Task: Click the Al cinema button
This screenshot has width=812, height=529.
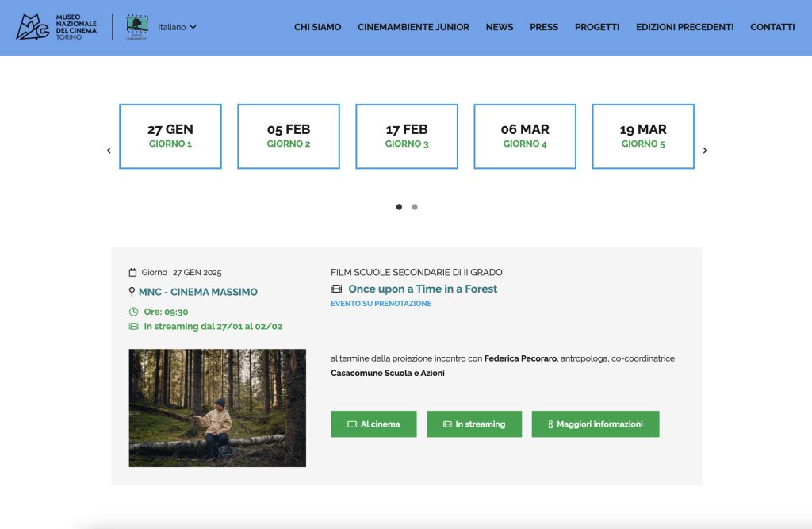Action: tap(373, 424)
